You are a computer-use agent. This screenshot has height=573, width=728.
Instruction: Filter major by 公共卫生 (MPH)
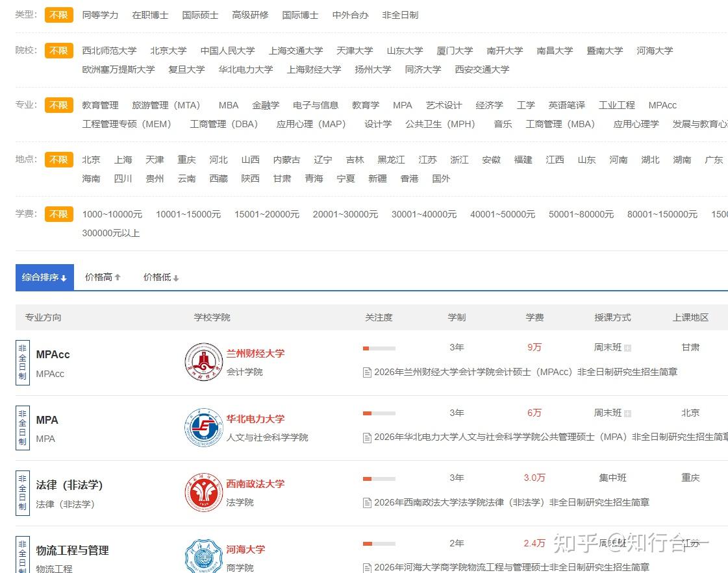coord(440,125)
